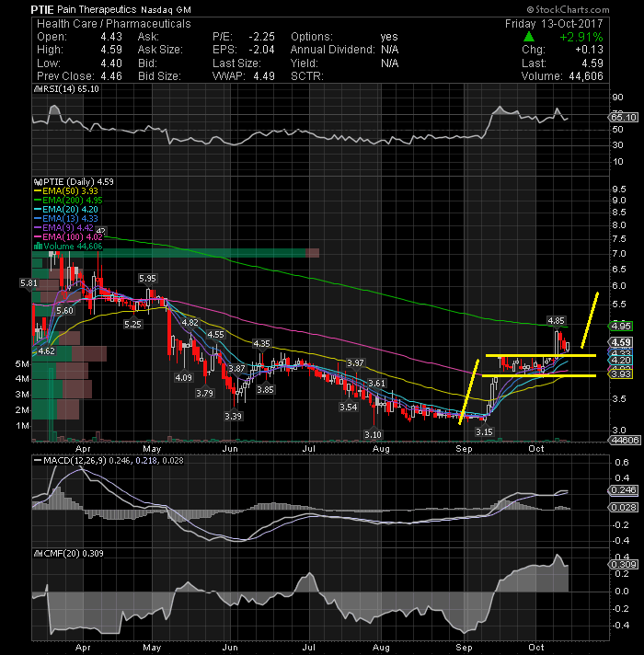Click the PTIE (Daily) 4.59 legend title
This screenshot has height=655, width=644.
[x=78, y=182]
